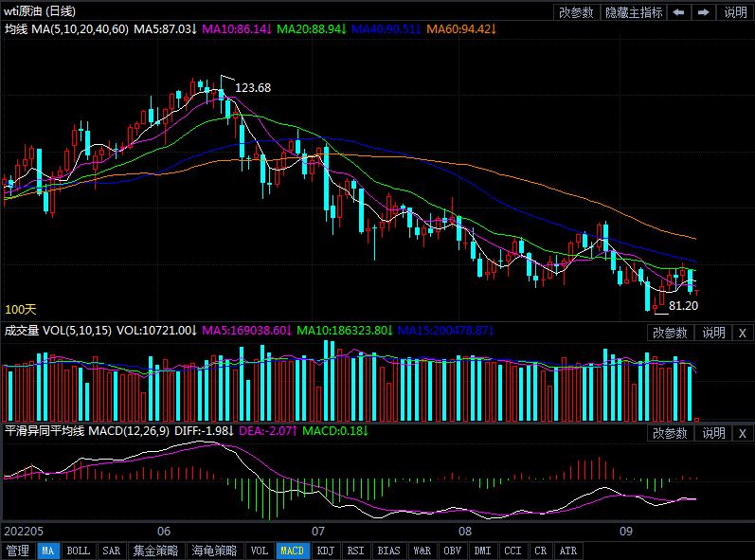
Task: Open 改参数 for the main chart
Action: coord(576,12)
